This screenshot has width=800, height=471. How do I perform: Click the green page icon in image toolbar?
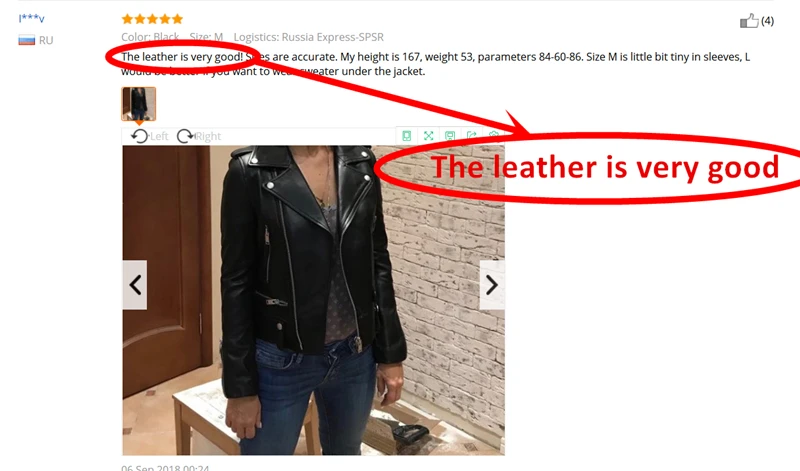click(x=407, y=136)
